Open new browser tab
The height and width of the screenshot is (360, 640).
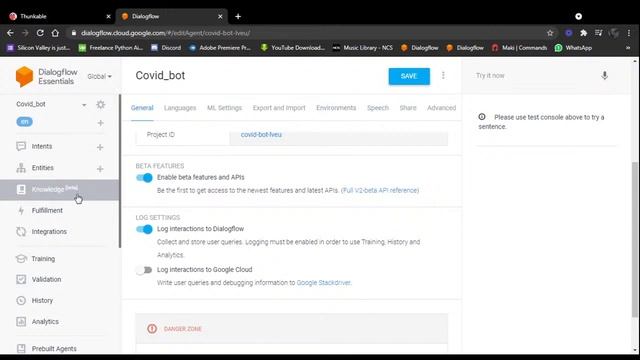coord(238,16)
